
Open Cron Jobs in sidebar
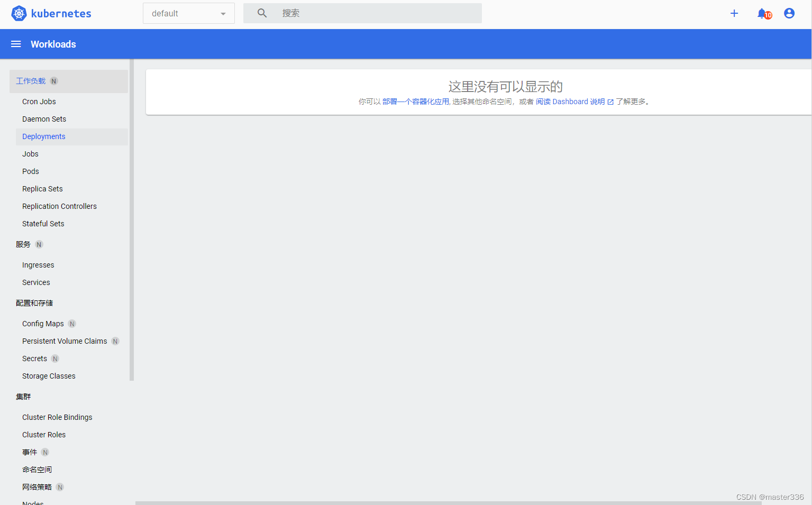pos(39,102)
